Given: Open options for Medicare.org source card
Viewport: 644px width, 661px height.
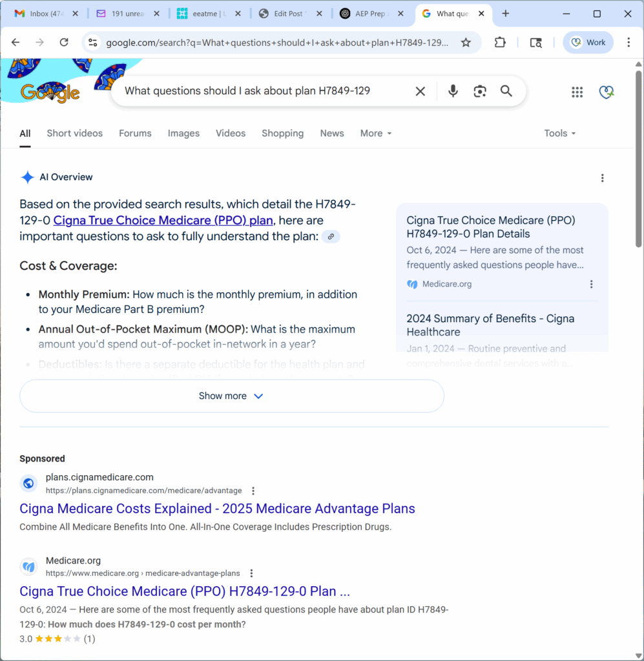Looking at the screenshot, I should click(591, 284).
